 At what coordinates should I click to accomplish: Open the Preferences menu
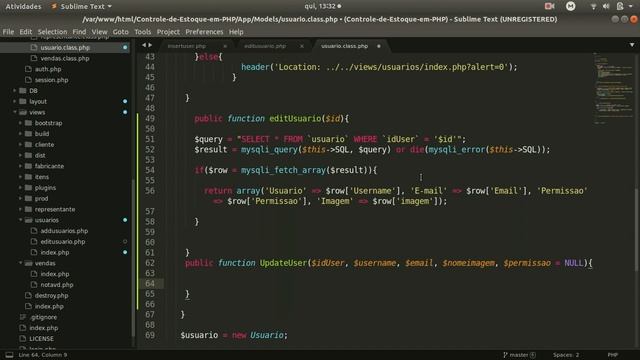coord(204,32)
